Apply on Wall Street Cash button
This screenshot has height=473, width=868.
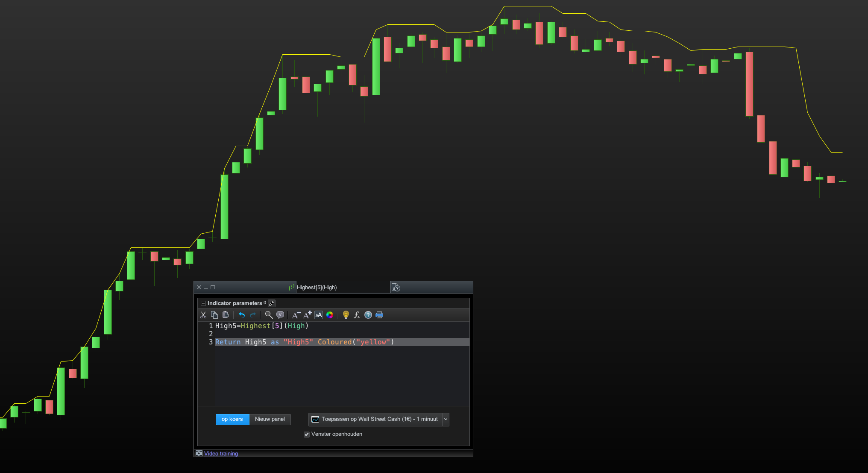(x=375, y=419)
